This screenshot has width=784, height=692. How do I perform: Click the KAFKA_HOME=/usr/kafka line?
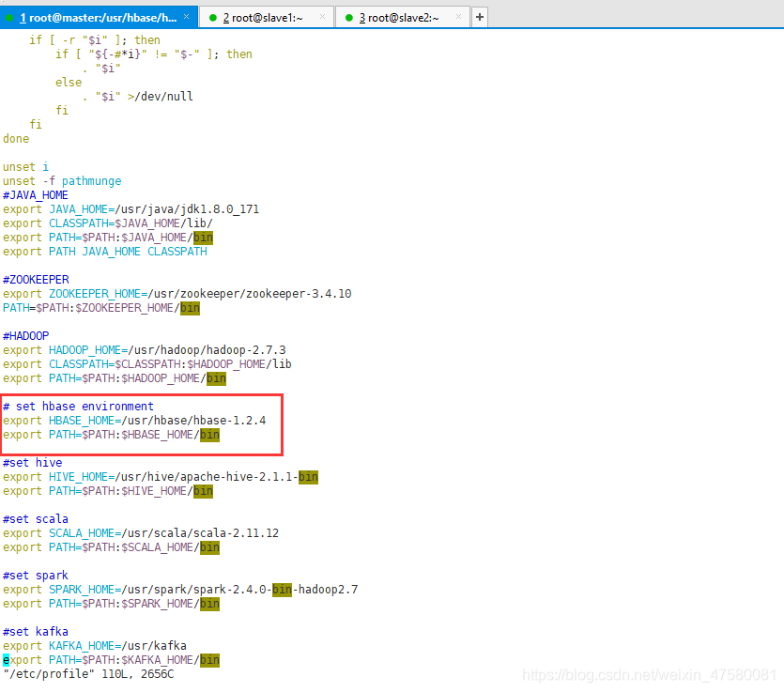tap(95, 646)
